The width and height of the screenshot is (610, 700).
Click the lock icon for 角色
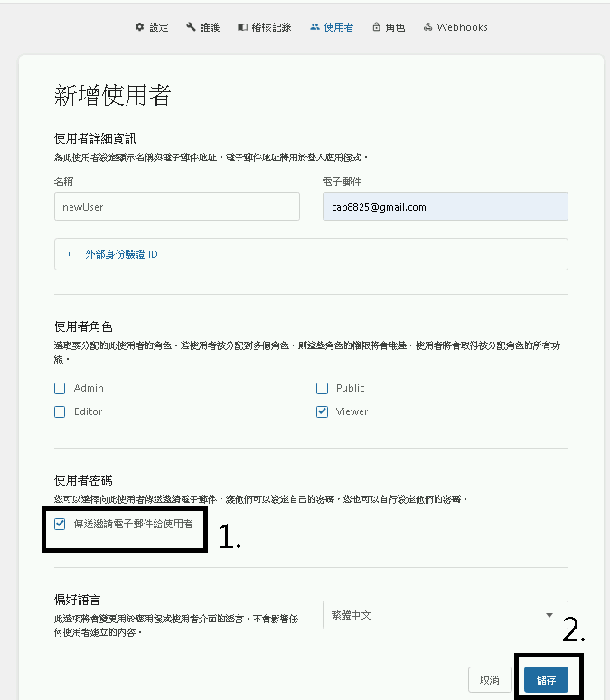point(376,27)
